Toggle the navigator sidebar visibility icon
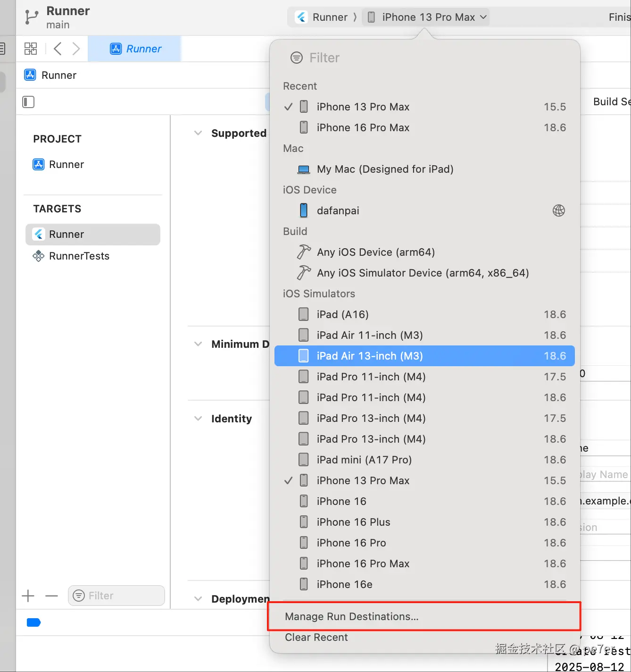This screenshot has width=631, height=672. [x=28, y=101]
